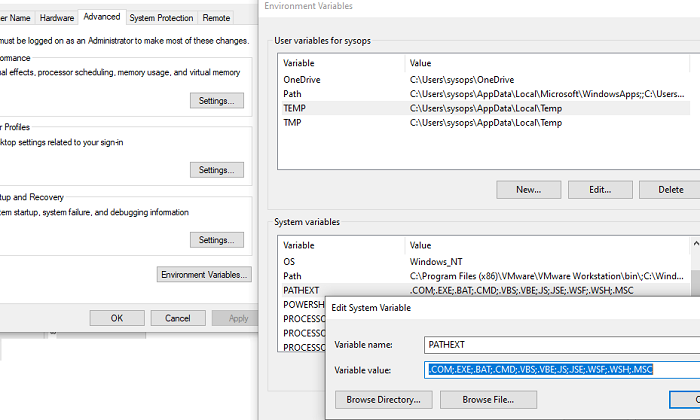700x420 pixels.
Task: Click Value column header in user variables
Action: [547, 63]
